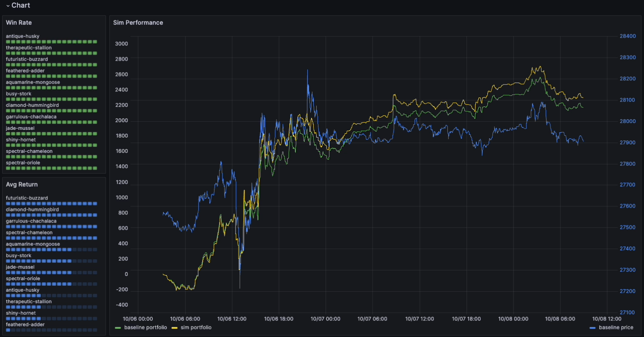Click the green baseline portfolio color swatch
The image size is (644, 337).
tap(118, 328)
